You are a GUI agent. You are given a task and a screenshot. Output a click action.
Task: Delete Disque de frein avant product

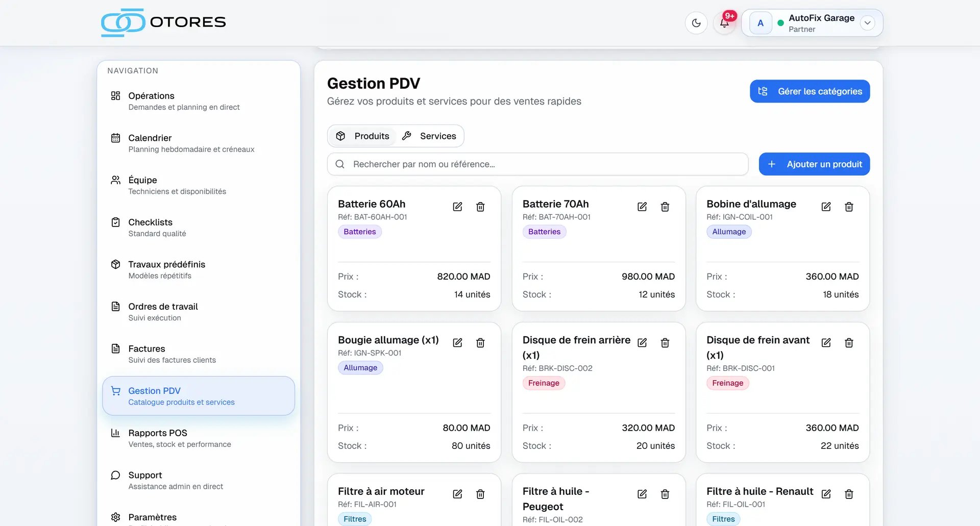click(849, 343)
